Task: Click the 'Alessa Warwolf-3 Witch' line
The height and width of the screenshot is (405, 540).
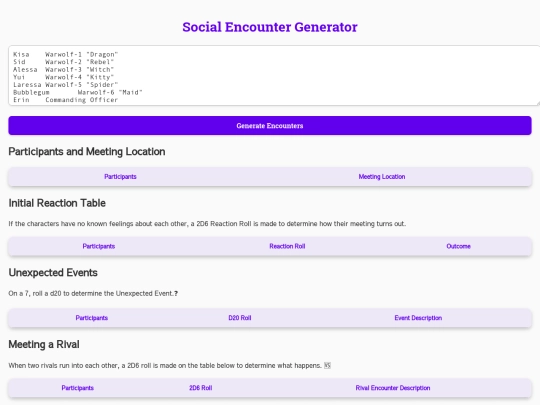Action: pos(63,70)
